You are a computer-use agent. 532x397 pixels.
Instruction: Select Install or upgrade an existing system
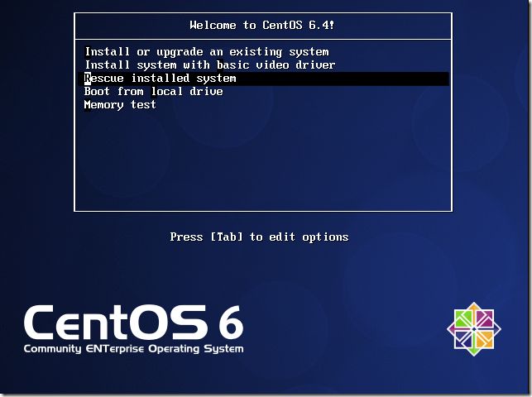pos(207,52)
